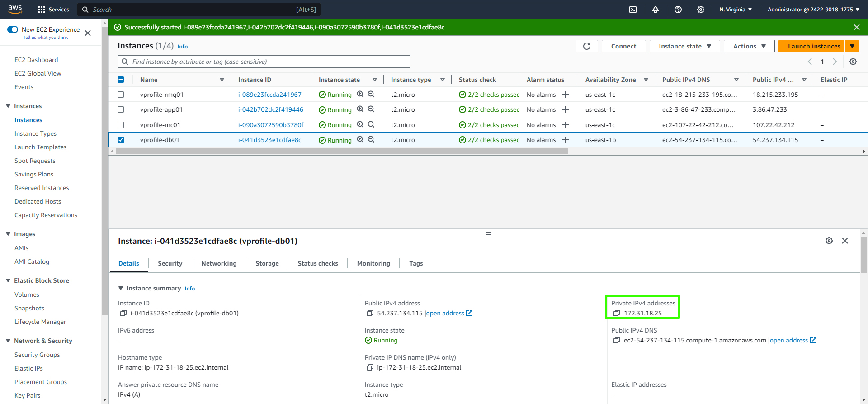Open the Instance state dropdown button
Image resolution: width=868 pixels, height=404 pixels.
684,46
